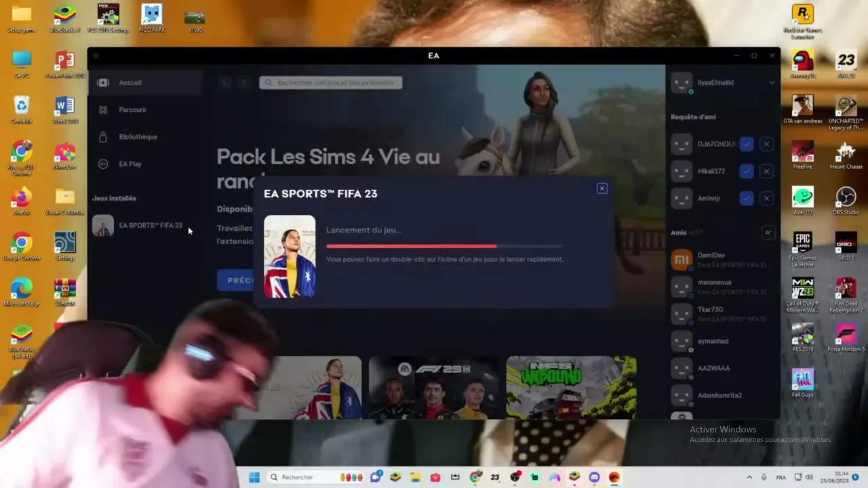The image size is (868, 488).
Task: Decline friend request from Mikail172
Action: pyautogui.click(x=766, y=171)
